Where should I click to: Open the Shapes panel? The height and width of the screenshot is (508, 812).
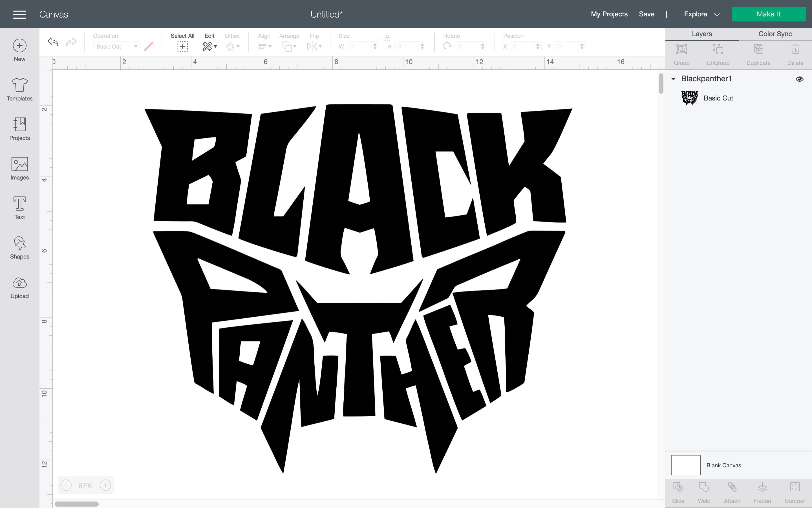click(x=19, y=248)
